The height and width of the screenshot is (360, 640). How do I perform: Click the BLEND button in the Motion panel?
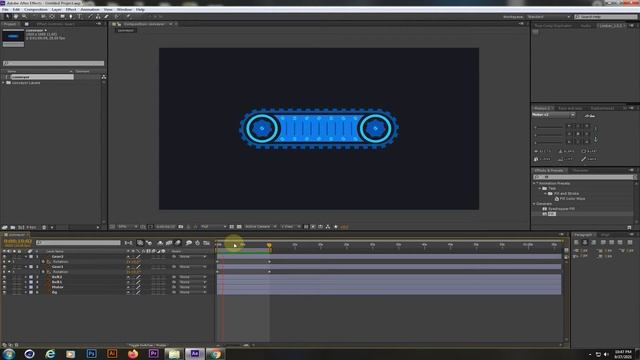coord(566,151)
